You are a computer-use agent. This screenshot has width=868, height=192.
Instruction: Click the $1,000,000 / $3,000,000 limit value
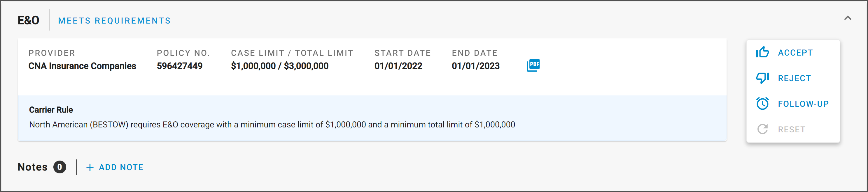[x=280, y=66]
